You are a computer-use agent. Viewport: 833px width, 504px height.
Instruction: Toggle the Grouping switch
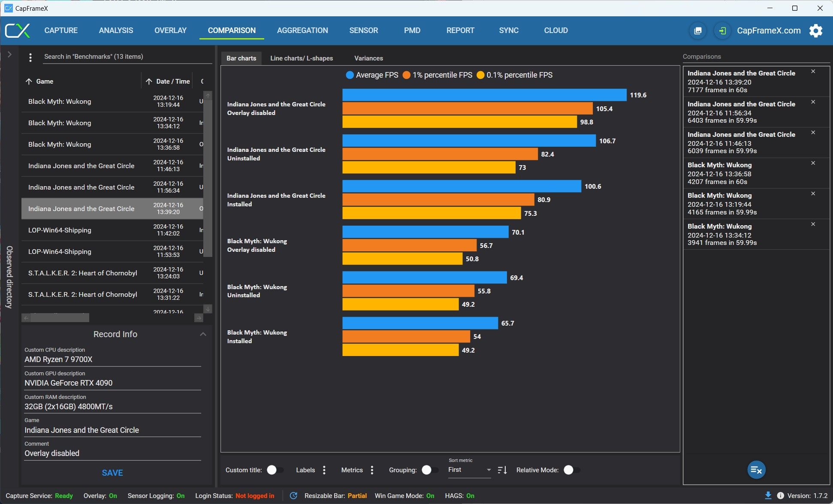tap(429, 470)
